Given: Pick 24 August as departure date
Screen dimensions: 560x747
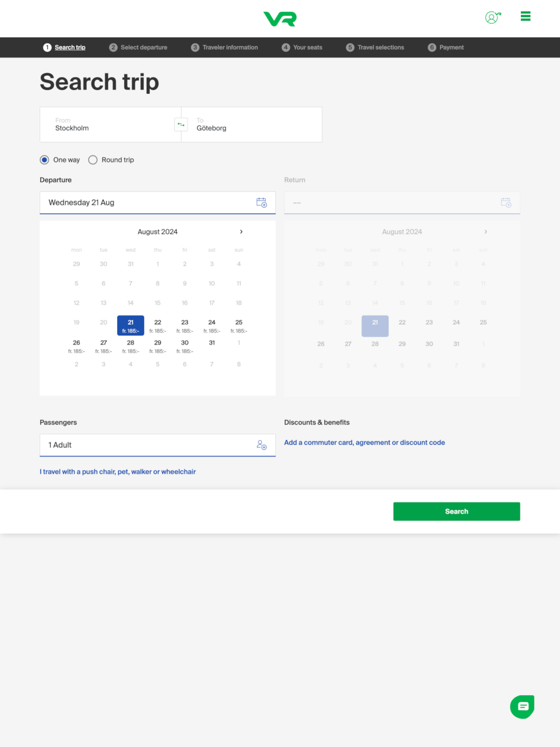Looking at the screenshot, I should (x=212, y=326).
